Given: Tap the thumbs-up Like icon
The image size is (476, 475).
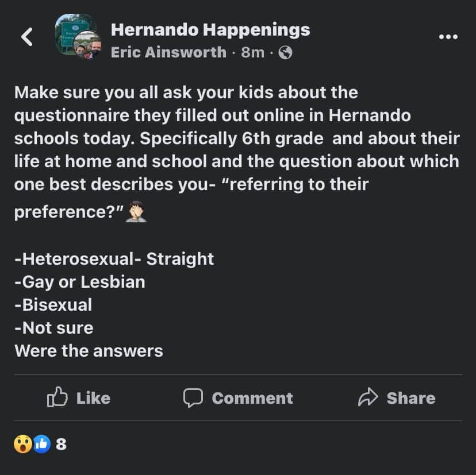Looking at the screenshot, I should 57,397.
